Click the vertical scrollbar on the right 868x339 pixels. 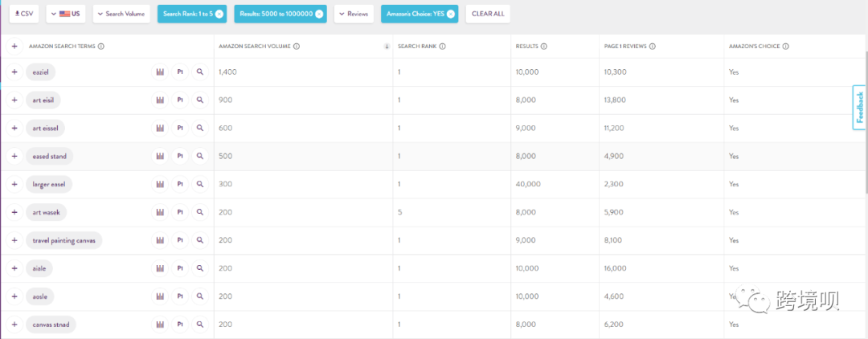[866, 121]
